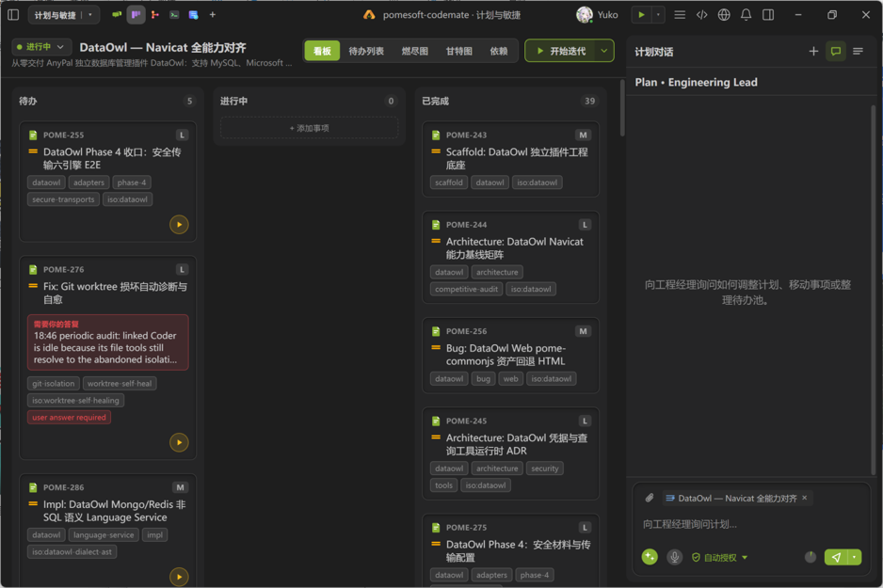Remove the DataOwl context chip with X
The height and width of the screenshot is (588, 883).
click(x=804, y=498)
